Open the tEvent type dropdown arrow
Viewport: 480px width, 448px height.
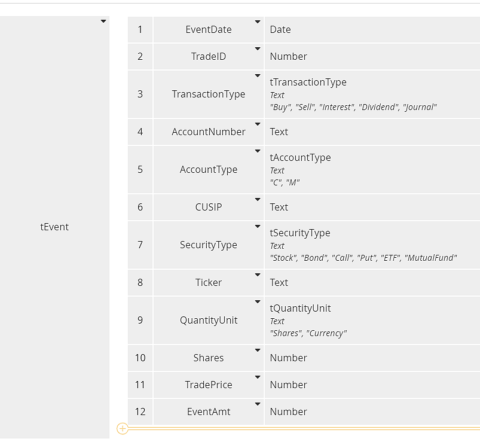[x=103, y=22]
